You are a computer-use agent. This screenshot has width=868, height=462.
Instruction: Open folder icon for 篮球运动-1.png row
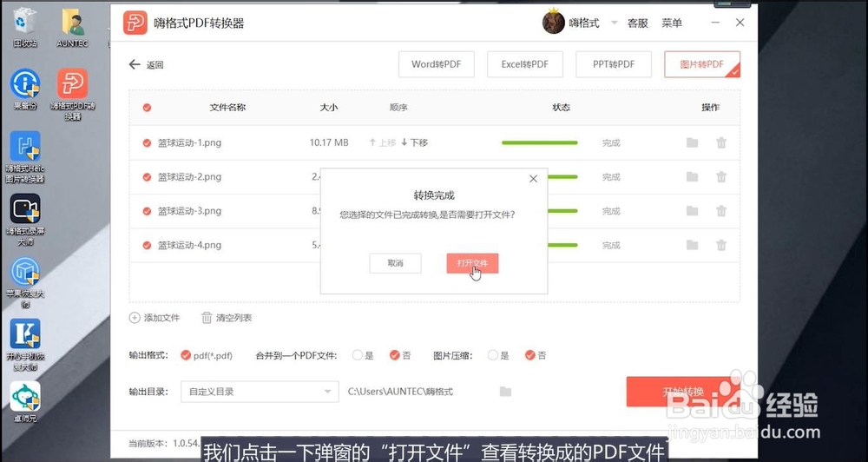(x=692, y=143)
